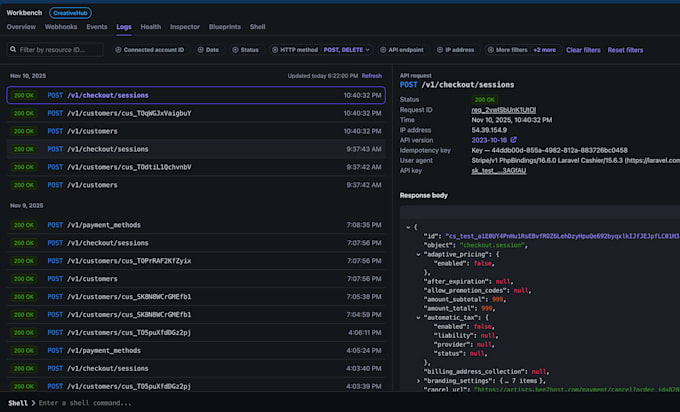
Task: Open cus_TO5puXfdDGz2pj log at 4:06:11 PM
Action: [x=196, y=333]
